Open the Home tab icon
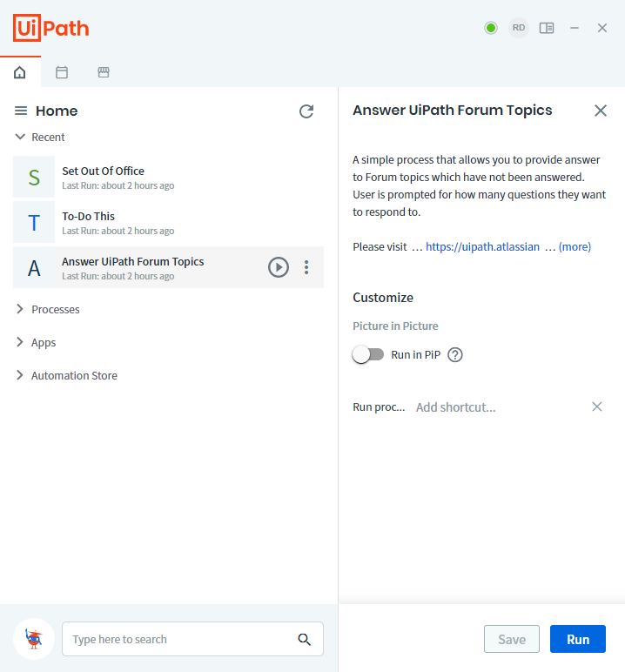 click(20, 72)
